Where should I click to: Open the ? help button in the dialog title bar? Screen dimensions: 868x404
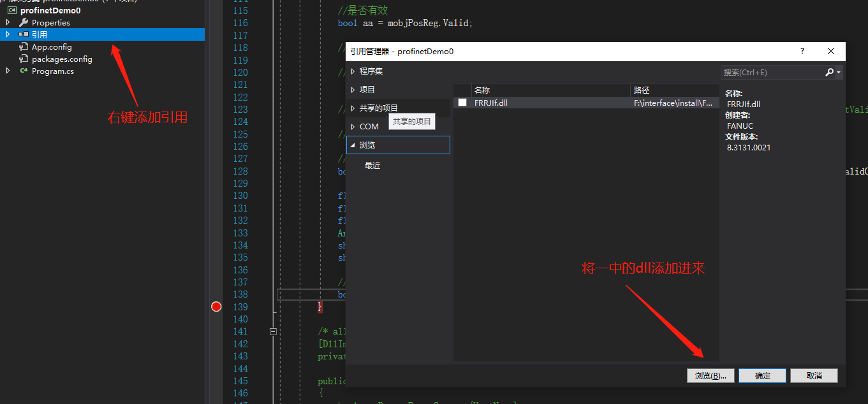[x=802, y=51]
